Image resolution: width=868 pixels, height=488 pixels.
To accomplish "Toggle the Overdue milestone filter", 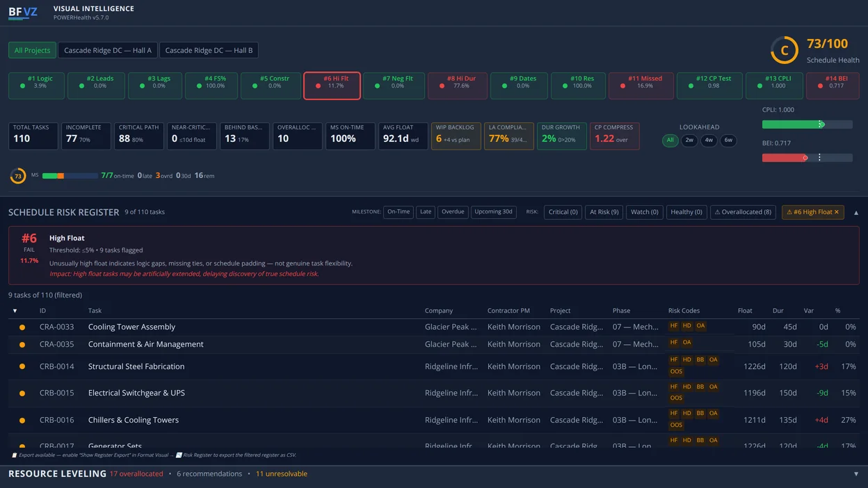I will (453, 212).
